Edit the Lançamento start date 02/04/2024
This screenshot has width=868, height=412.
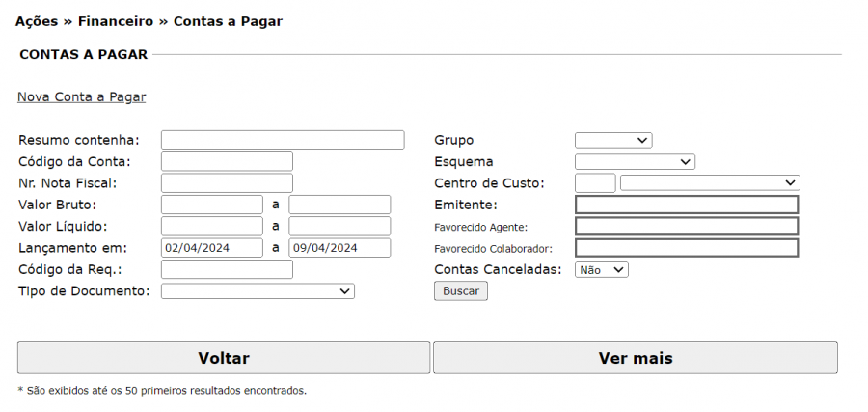211,248
